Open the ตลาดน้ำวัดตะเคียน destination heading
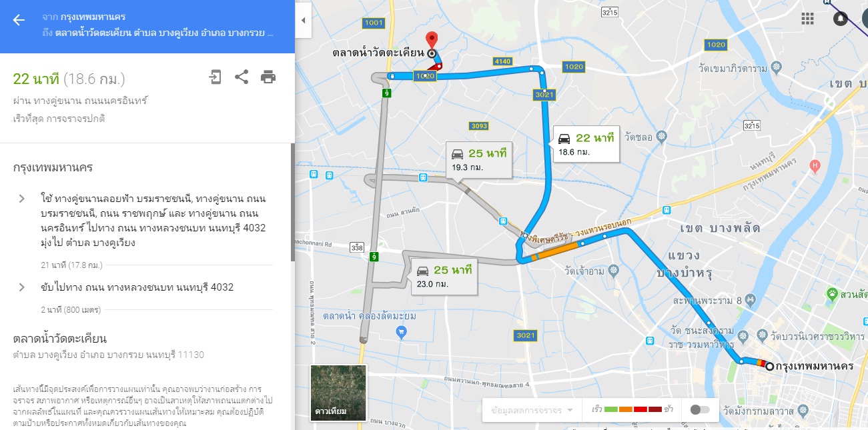This screenshot has height=430, width=868. coord(59,339)
